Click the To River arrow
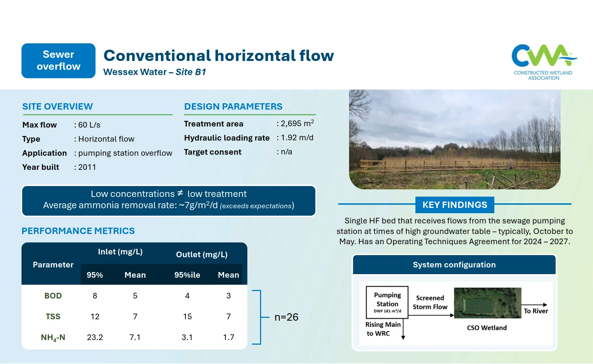 pos(534,305)
